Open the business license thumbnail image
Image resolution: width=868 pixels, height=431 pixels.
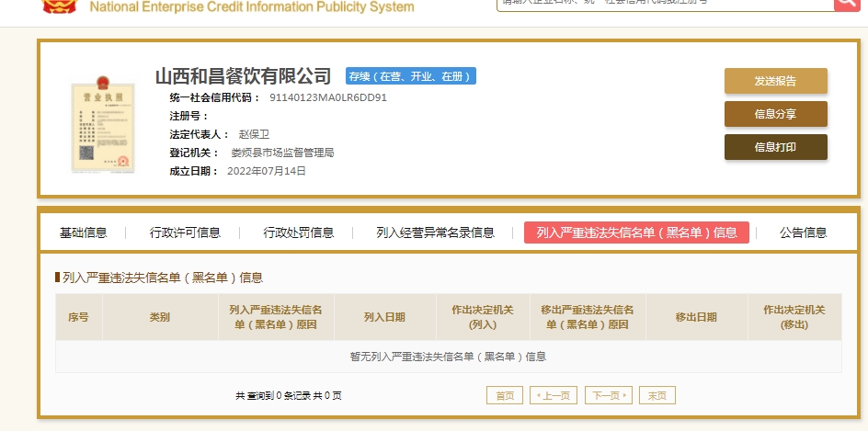[103, 124]
